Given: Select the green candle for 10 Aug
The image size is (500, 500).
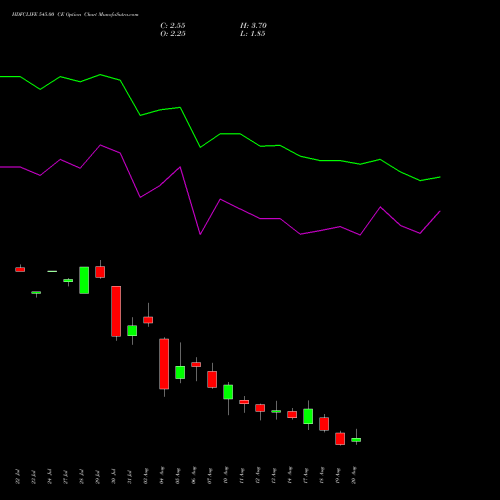Looking at the screenshot, I should click(228, 392).
